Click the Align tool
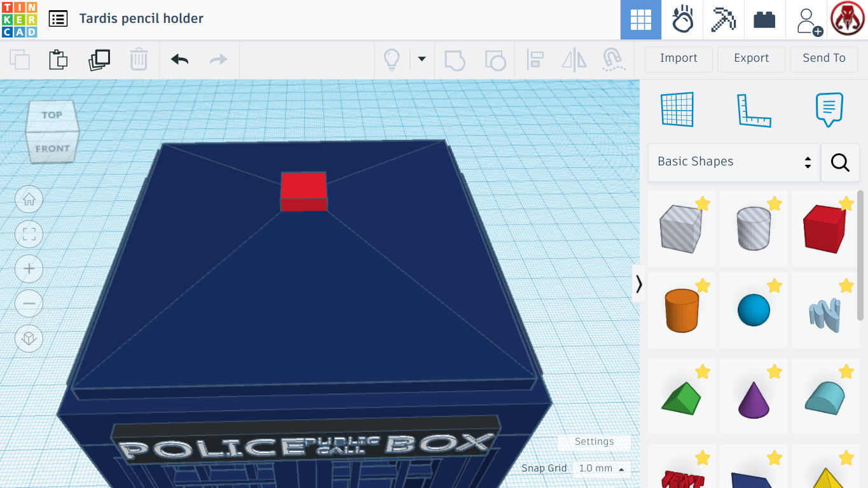The width and height of the screenshot is (868, 488). click(x=535, y=60)
